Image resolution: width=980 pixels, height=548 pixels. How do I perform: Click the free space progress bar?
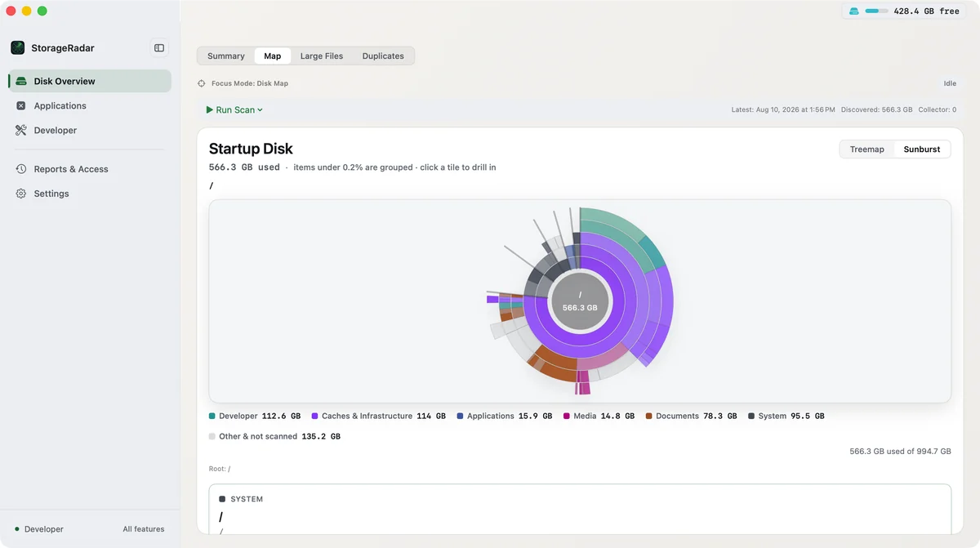[876, 11]
